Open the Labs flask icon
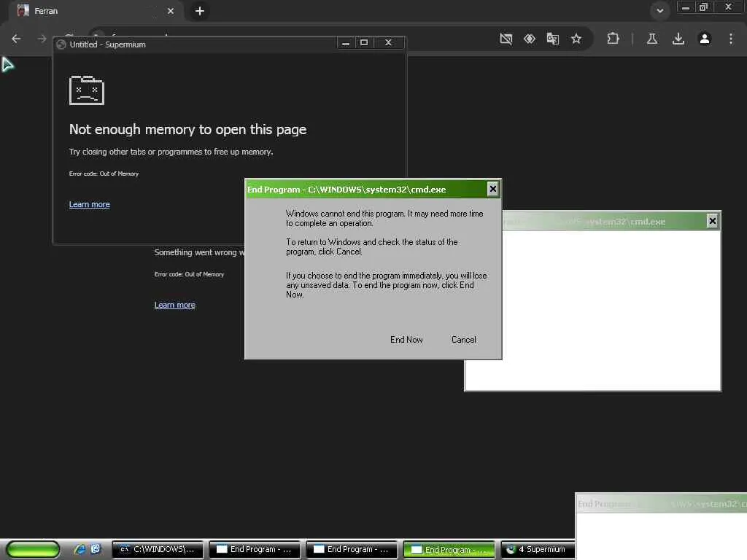Image resolution: width=747 pixels, height=560 pixels. coord(652,39)
